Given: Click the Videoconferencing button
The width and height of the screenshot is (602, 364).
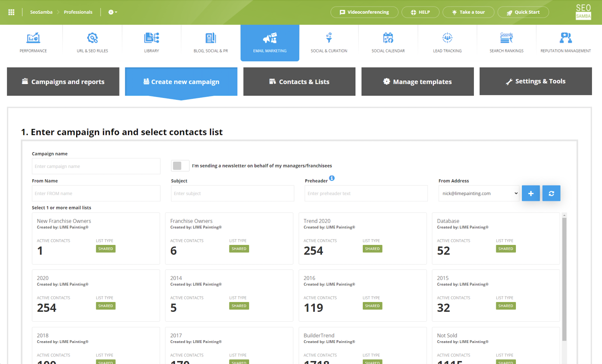Looking at the screenshot, I should (x=364, y=12).
